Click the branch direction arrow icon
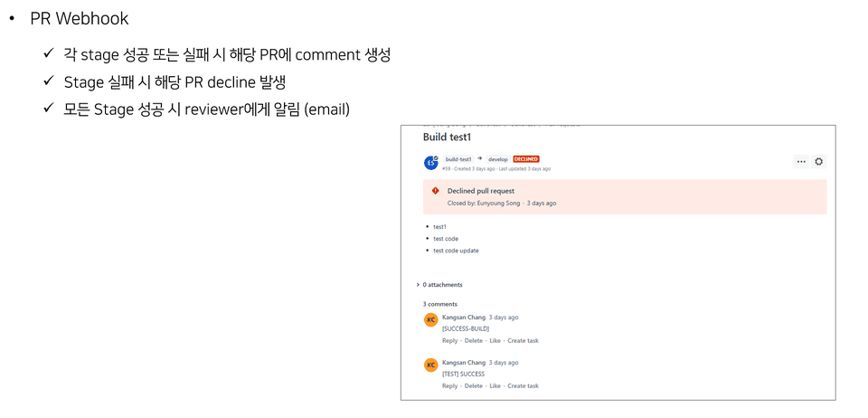Viewport: 868px width, 418px height. pyautogui.click(x=480, y=159)
